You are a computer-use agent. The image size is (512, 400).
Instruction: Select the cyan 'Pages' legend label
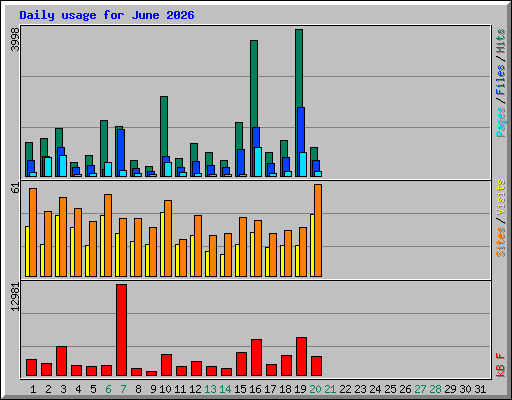[501, 122]
